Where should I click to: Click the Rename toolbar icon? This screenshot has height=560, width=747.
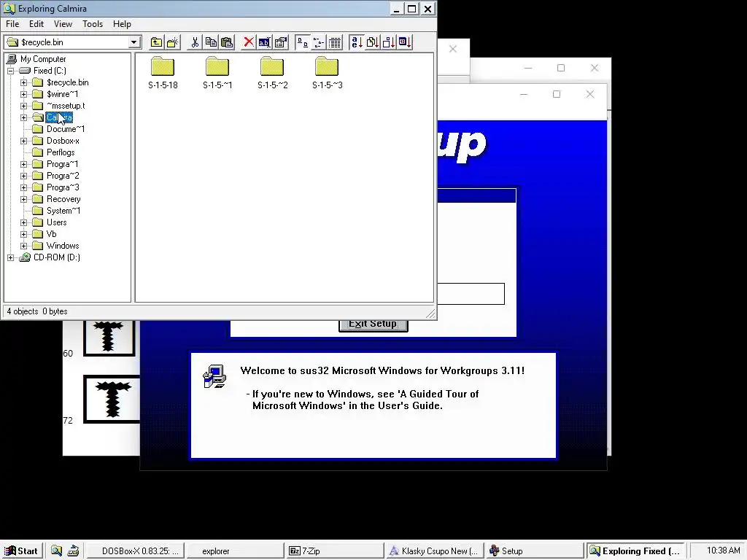click(264, 42)
